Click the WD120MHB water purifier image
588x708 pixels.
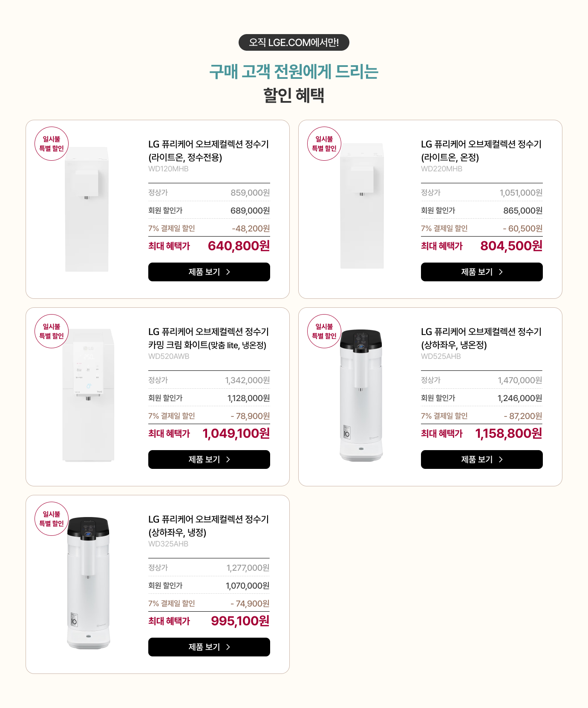coord(87,209)
